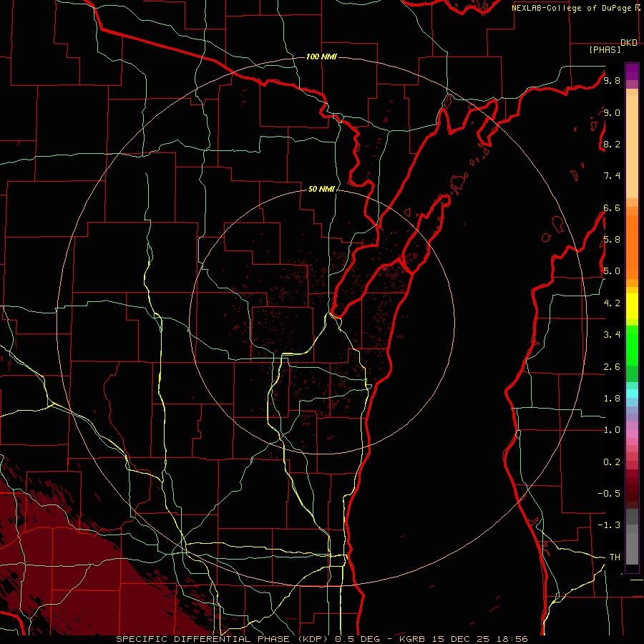Click the 2.6 value on the color scale
Screen dimensions: 644x644
point(612,367)
